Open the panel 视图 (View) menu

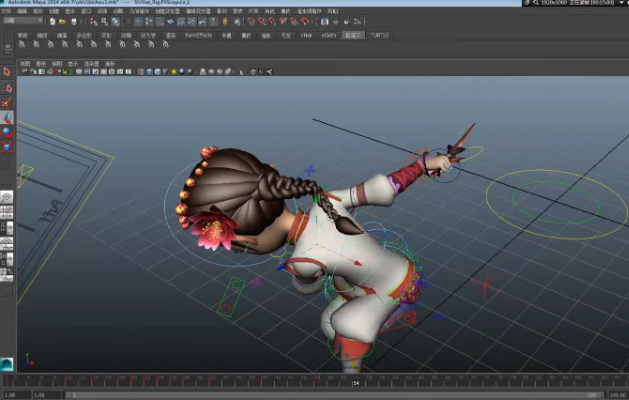tap(25, 64)
